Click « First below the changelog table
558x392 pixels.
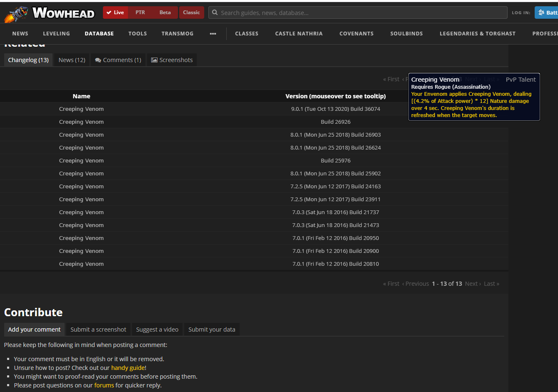click(x=391, y=284)
